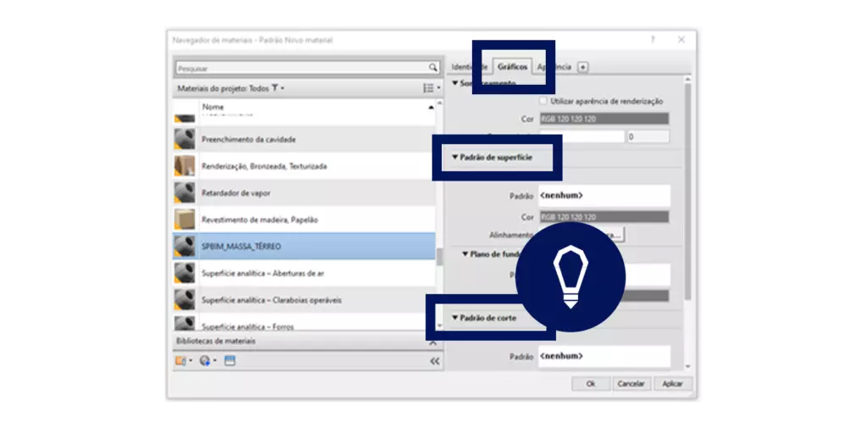Select Preenchimento da cavidade material thumbnail
The image size is (868, 424).
185,139
